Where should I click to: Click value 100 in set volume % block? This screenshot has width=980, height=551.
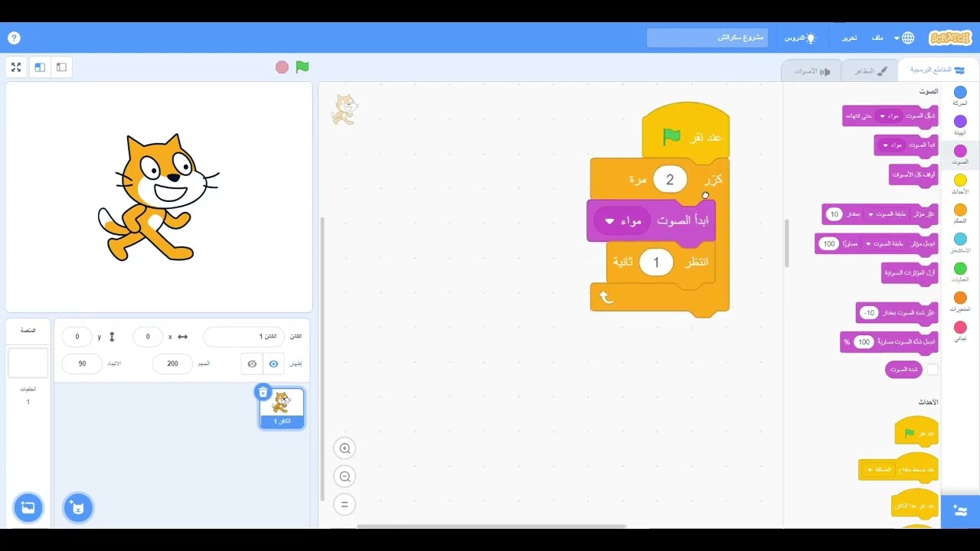point(864,342)
